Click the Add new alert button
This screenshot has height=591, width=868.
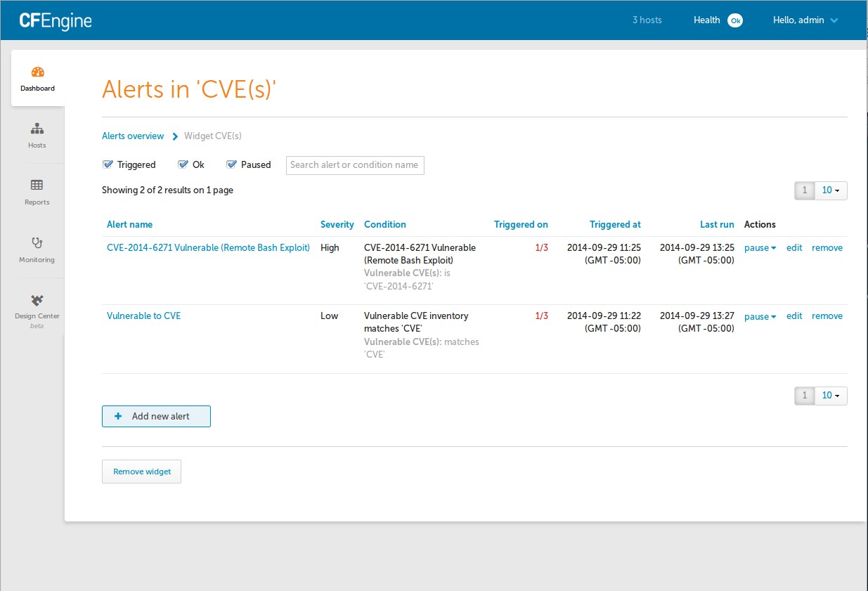156,416
